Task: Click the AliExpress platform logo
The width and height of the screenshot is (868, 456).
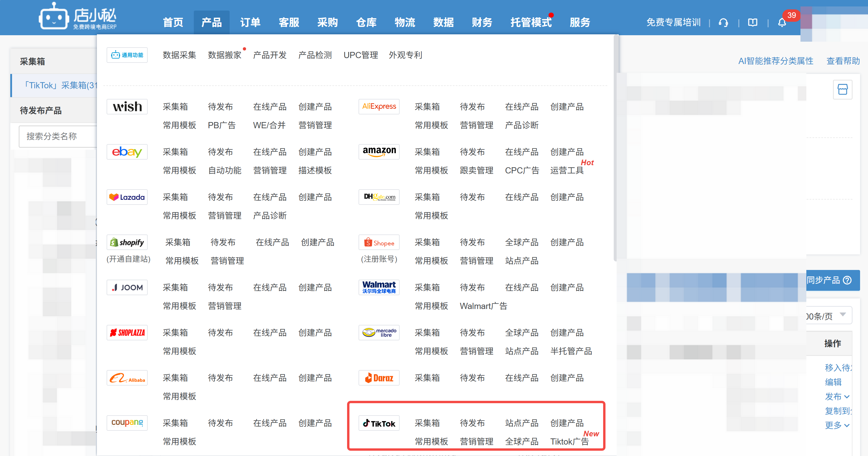Action: click(379, 107)
